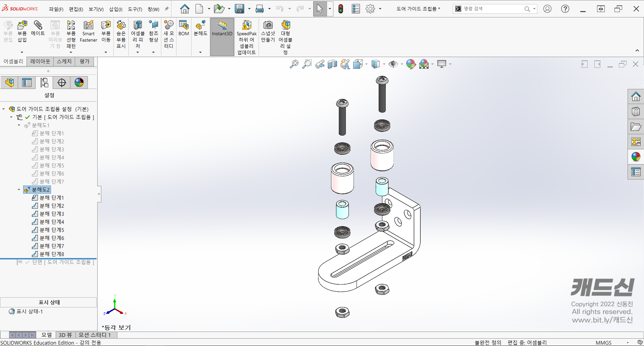Collapse the 분해도2 tree node
This screenshot has width=644, height=346.
click(x=19, y=190)
